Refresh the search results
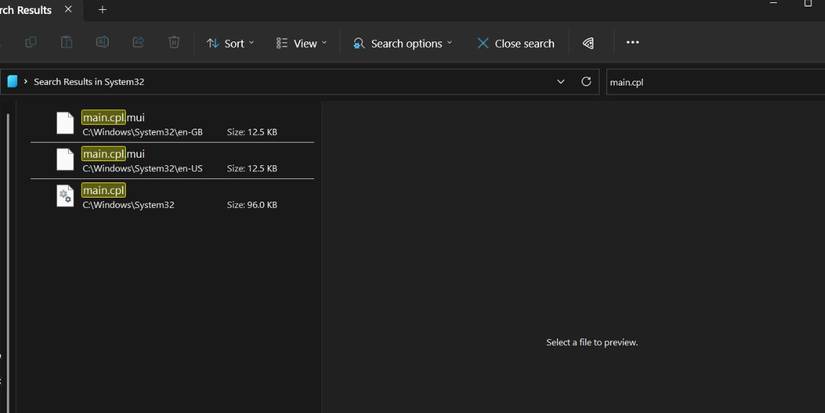 pos(586,82)
